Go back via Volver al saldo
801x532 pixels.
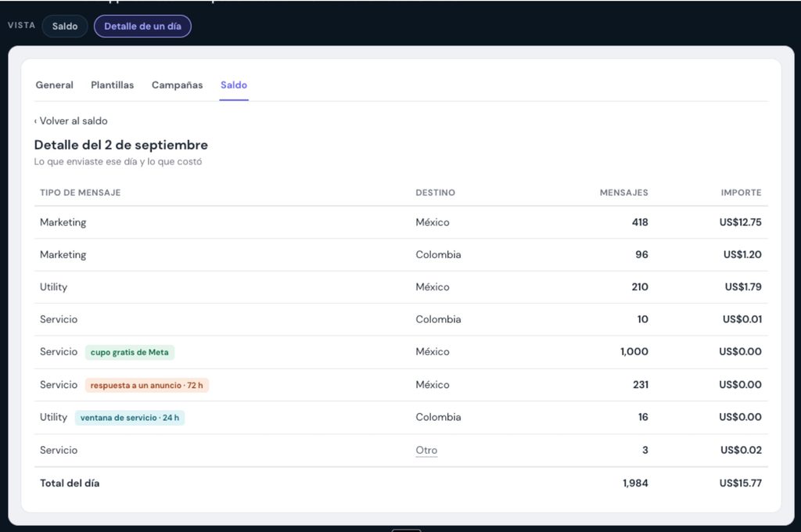(x=71, y=121)
